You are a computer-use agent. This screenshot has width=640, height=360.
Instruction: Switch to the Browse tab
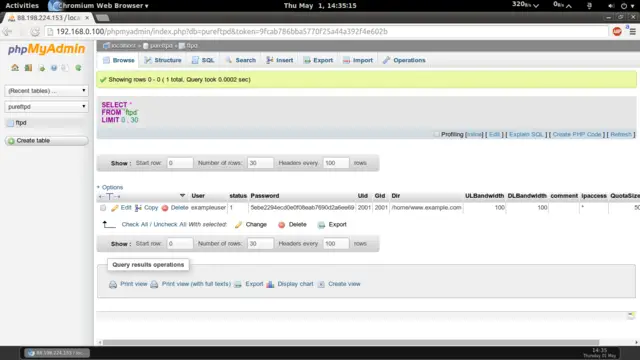(x=119, y=60)
